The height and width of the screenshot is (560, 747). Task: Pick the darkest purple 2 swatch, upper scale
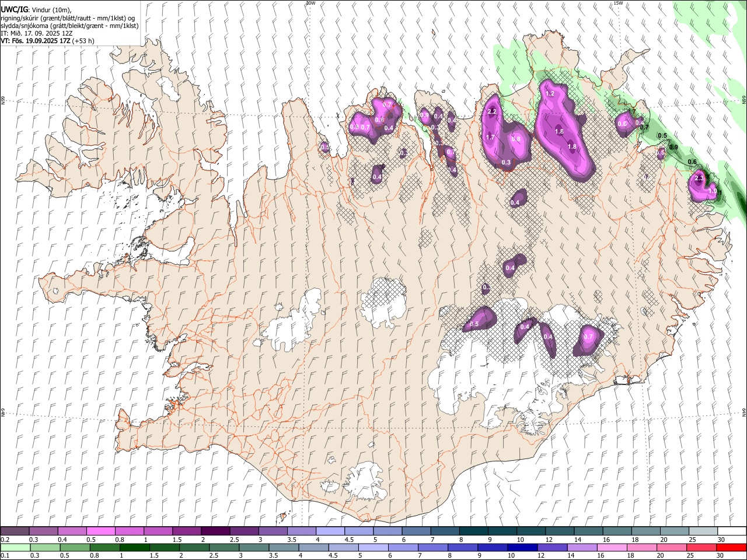coord(215,531)
